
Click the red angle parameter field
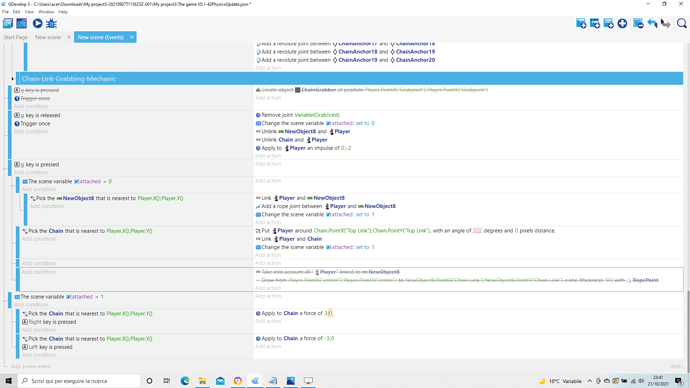(477, 231)
